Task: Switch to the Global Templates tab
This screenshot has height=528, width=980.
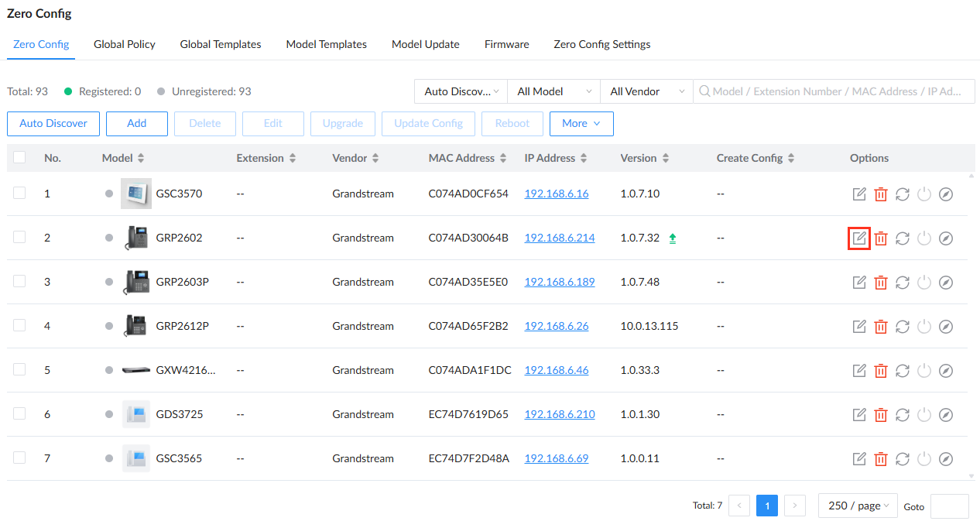Action: 221,44
